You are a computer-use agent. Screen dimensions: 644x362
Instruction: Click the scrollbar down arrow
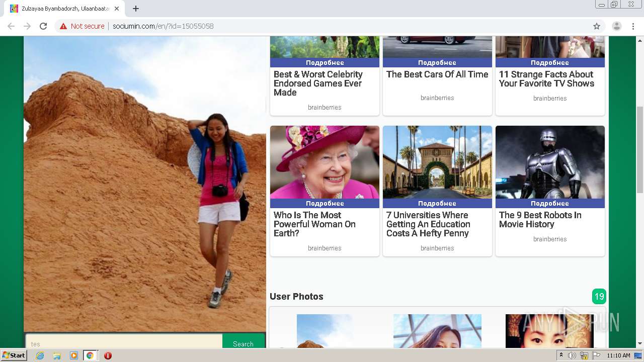point(640,344)
